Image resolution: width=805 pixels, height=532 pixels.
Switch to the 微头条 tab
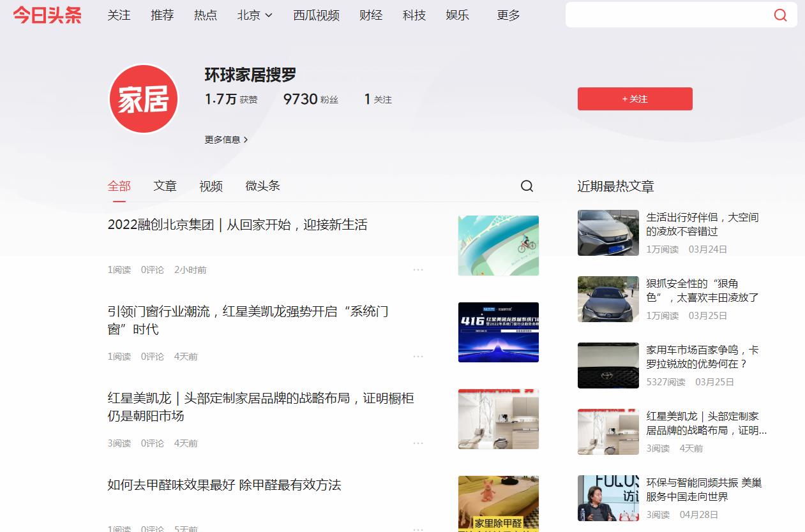[x=262, y=186]
